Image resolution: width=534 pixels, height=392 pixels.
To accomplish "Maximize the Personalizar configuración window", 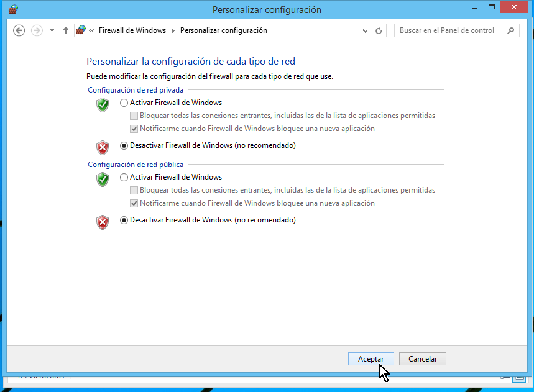I will coord(492,7).
